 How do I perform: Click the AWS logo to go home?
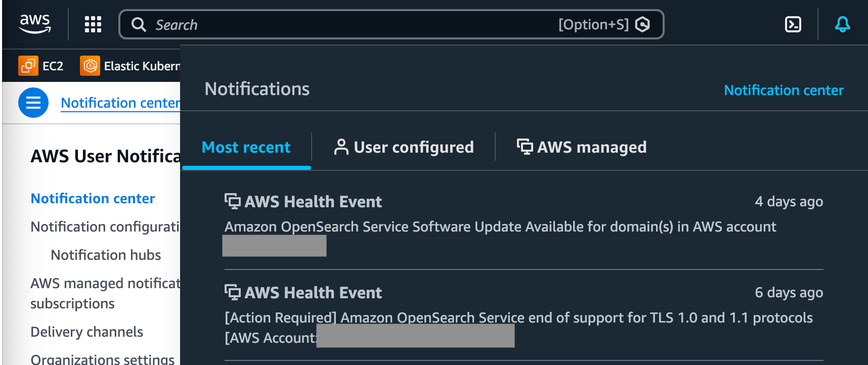[x=34, y=23]
